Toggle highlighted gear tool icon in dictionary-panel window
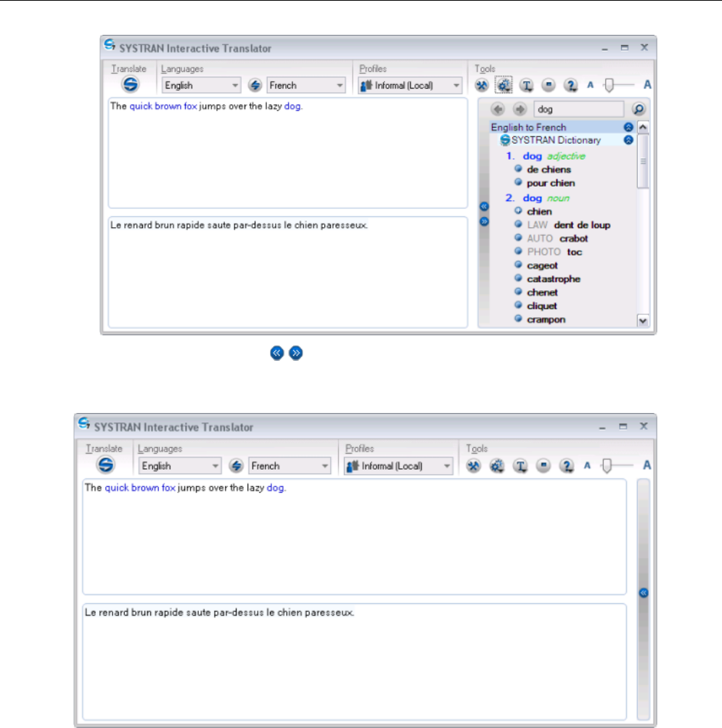This screenshot has width=722, height=728. click(x=504, y=85)
